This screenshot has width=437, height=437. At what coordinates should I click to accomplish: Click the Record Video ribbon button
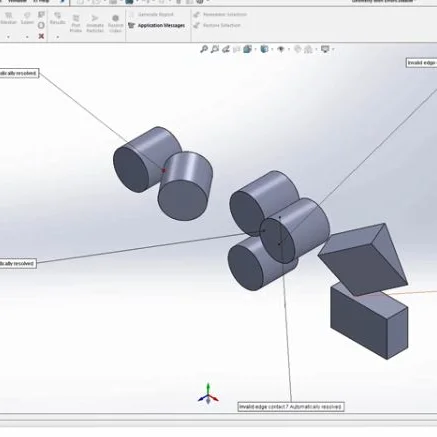pos(115,23)
